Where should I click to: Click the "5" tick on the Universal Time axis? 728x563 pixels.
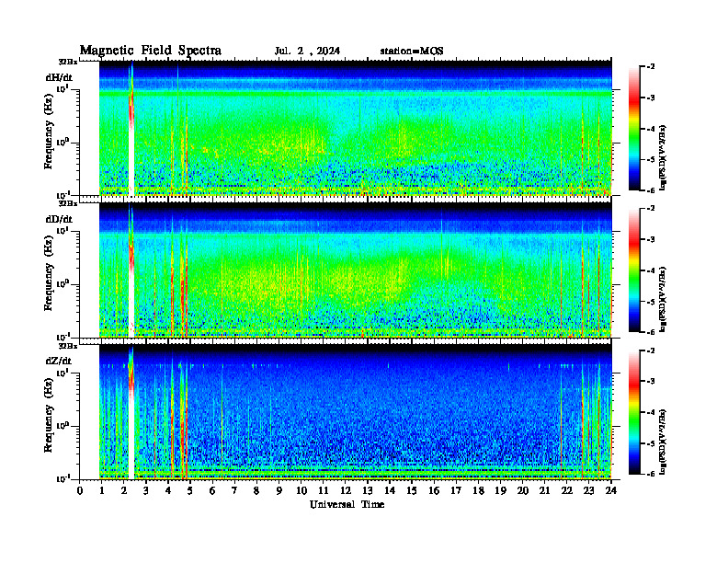coord(190,491)
